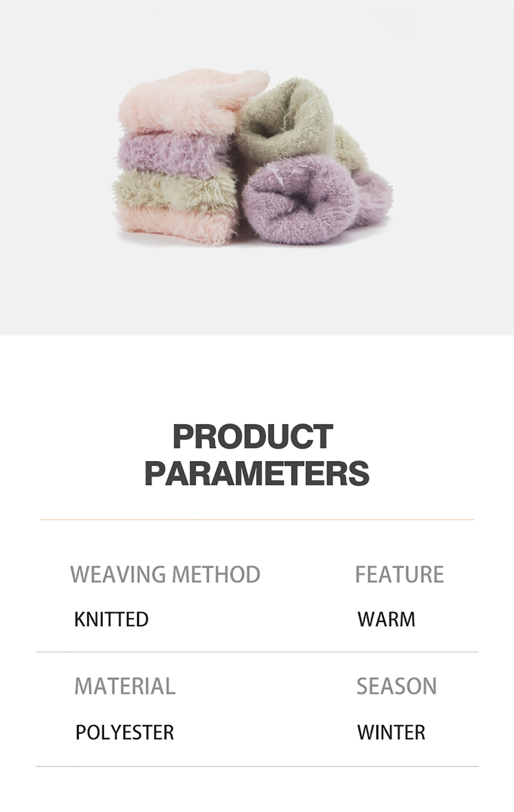The height and width of the screenshot is (812, 514).
Task: Click the WARM value text
Action: coord(386,619)
